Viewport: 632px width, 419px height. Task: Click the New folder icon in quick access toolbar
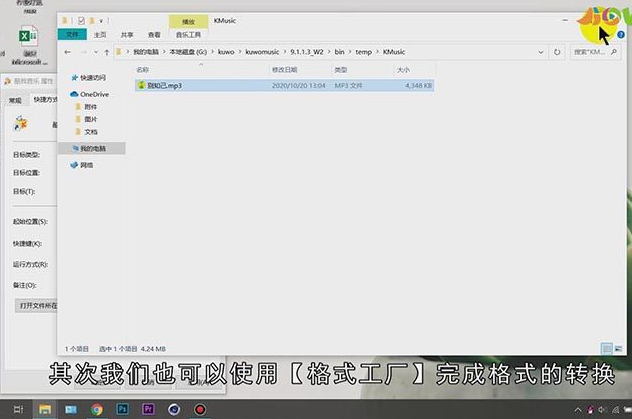[92, 21]
